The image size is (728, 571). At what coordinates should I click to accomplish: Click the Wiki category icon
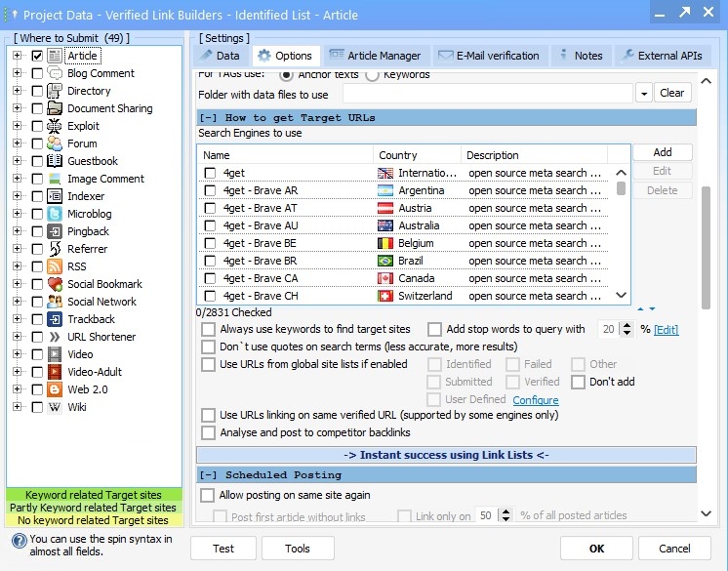55,407
